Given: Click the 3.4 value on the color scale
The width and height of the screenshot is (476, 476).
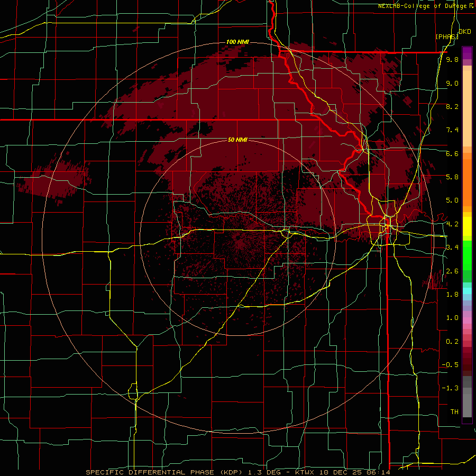Looking at the screenshot, I should (x=452, y=248).
